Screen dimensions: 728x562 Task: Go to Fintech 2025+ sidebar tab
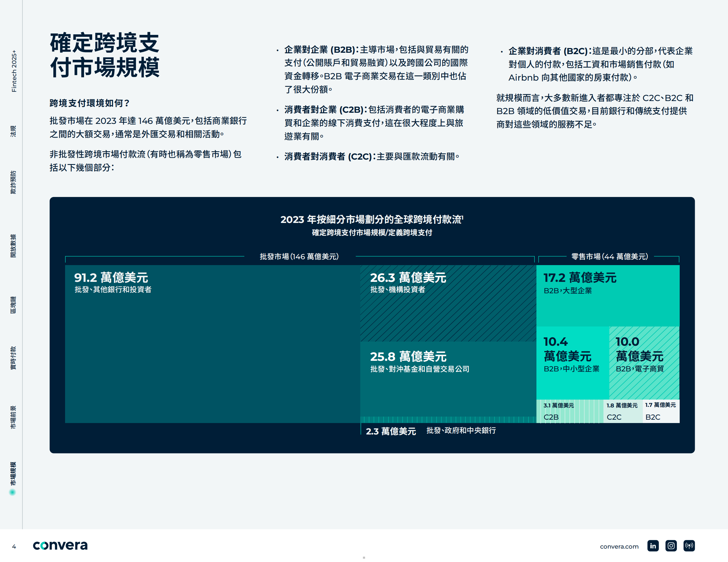point(14,71)
